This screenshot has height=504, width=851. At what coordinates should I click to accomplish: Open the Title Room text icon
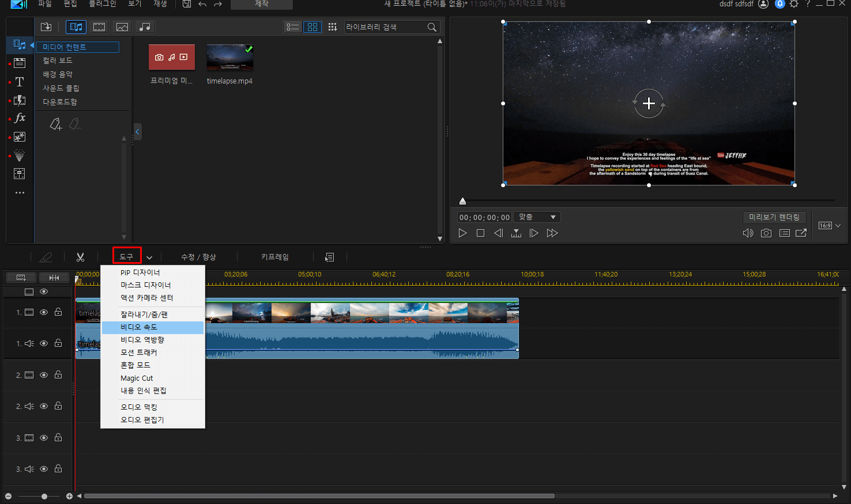[x=20, y=82]
